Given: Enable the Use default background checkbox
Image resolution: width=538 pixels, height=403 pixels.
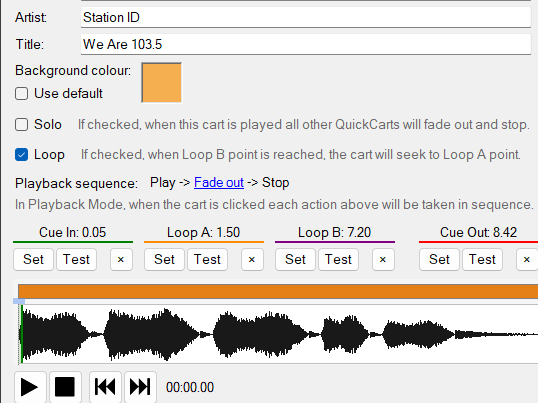Looking at the screenshot, I should 21,93.
